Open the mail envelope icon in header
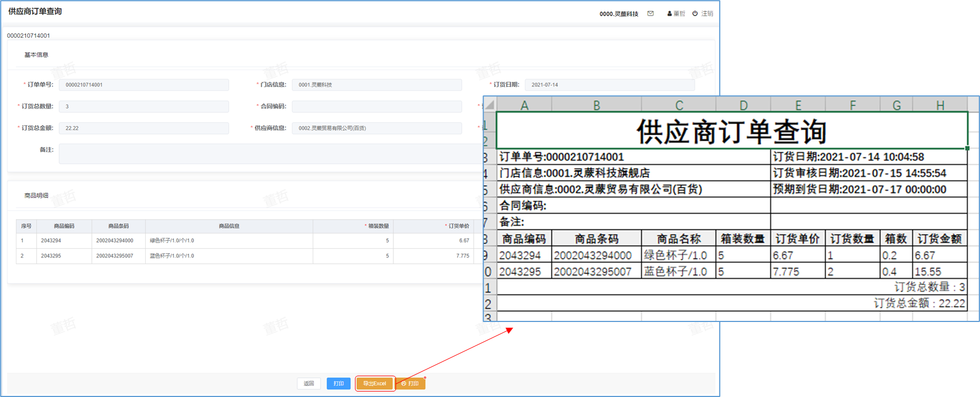980x397 pixels. click(650, 14)
